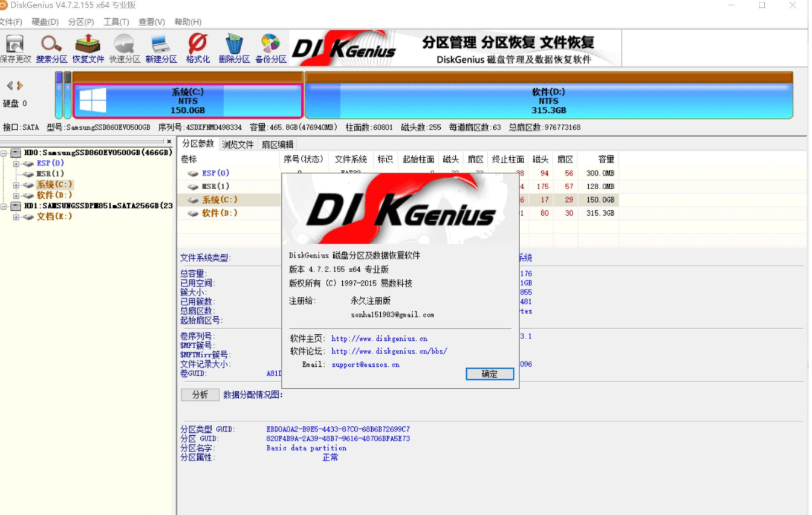The image size is (812, 515).
Task: Click the 起始柱面 column header
Action: 418,160
